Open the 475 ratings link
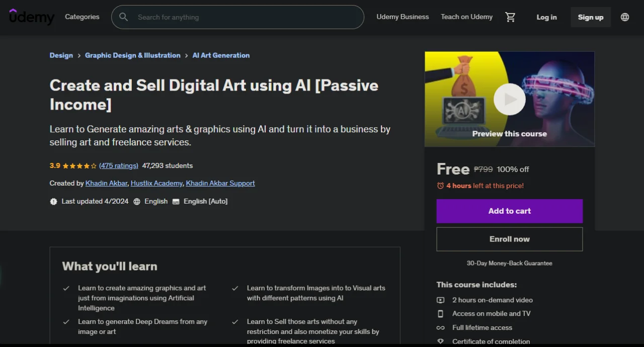This screenshot has width=644, height=347. [x=119, y=165]
